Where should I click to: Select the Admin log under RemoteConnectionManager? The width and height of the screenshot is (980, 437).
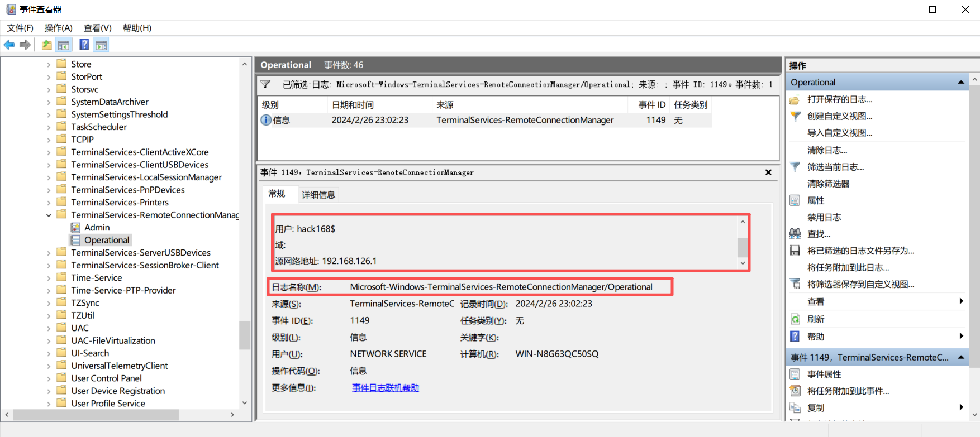point(97,228)
